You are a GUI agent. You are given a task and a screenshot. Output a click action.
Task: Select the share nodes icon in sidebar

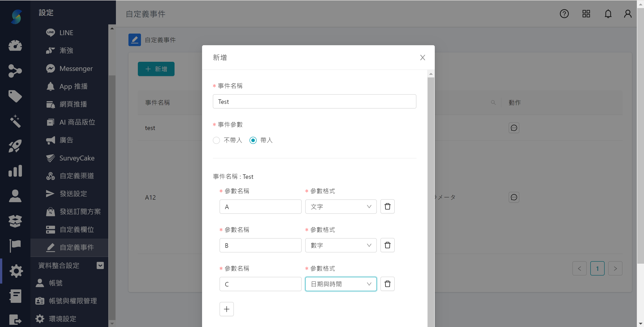click(x=15, y=71)
